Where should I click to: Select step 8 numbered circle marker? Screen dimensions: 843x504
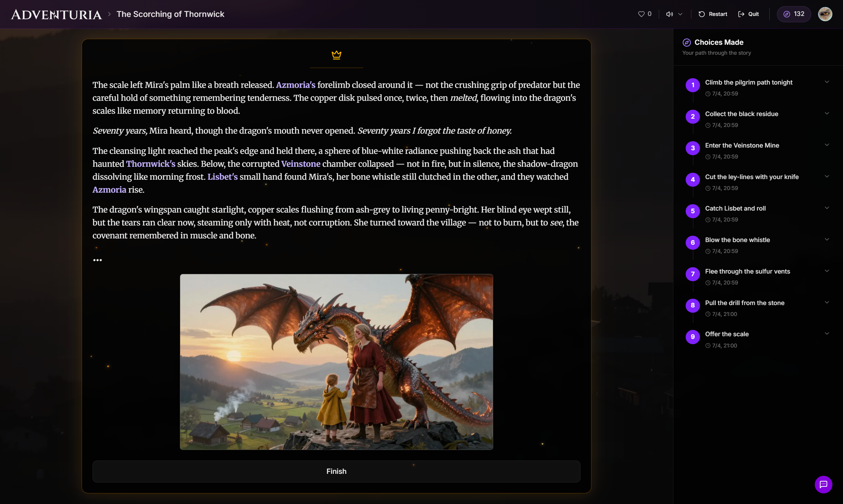(692, 305)
